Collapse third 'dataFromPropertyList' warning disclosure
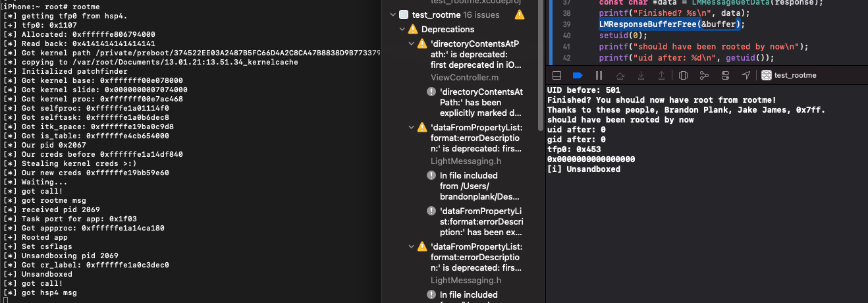This screenshot has width=868, height=303. click(x=412, y=245)
